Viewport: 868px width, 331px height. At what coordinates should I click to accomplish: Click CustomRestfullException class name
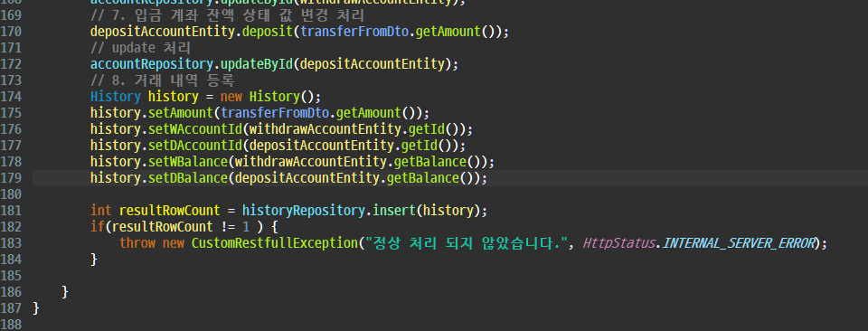(x=274, y=243)
